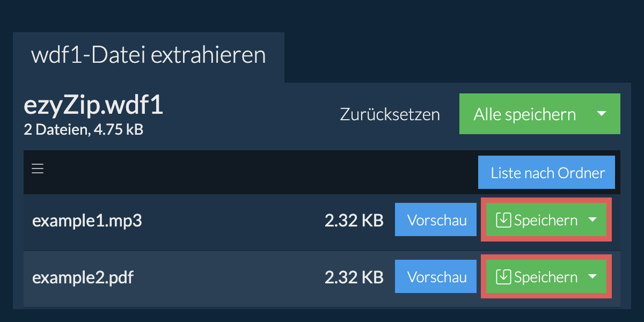644x322 pixels.
Task: Click the Speichern label for example2.pdf
Action: click(545, 277)
